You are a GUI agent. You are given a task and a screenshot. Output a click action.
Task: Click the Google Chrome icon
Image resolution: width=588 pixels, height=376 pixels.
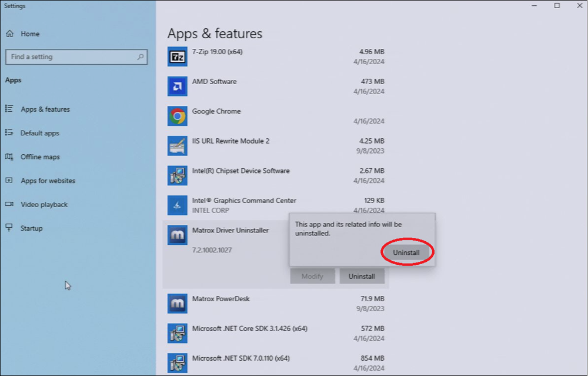coord(177,116)
